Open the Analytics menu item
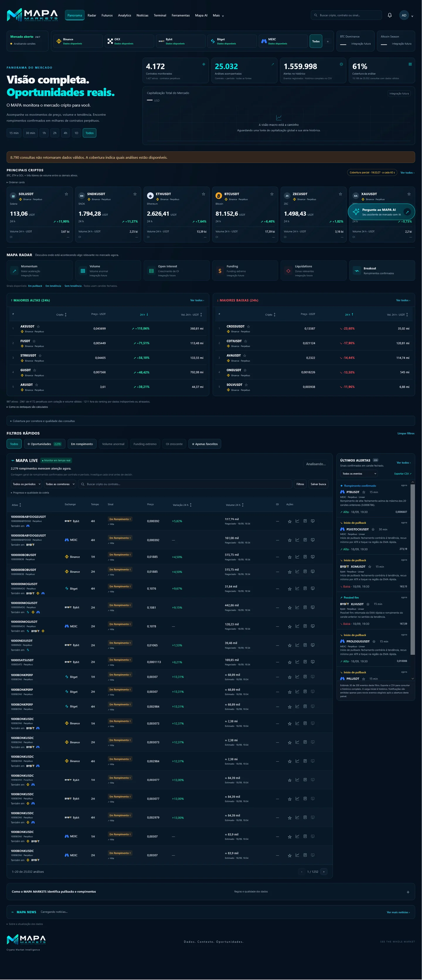 [125, 16]
